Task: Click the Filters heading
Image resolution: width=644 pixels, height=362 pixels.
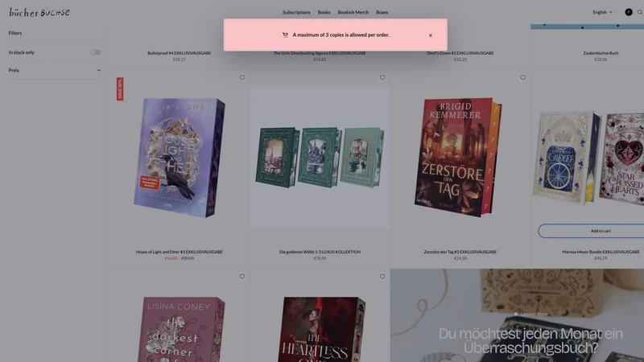Action: coord(15,33)
